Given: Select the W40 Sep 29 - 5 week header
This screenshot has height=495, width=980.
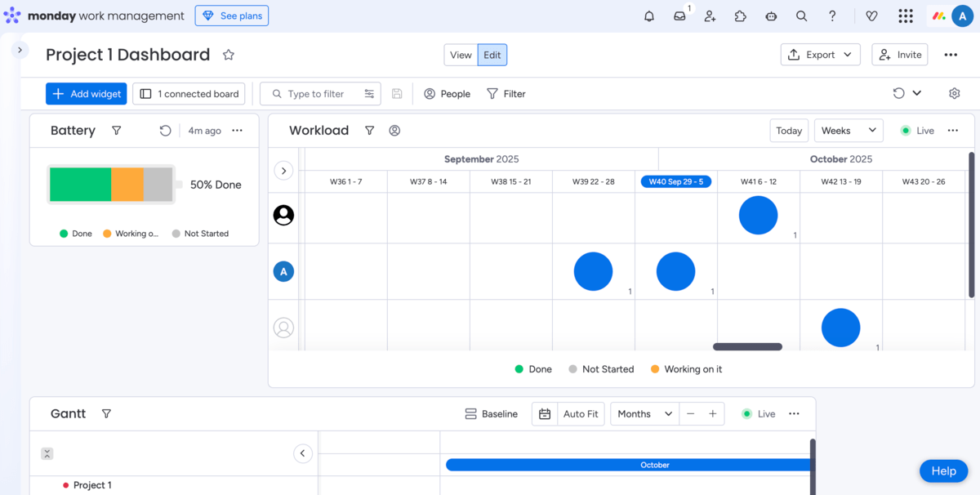Looking at the screenshot, I should [676, 181].
